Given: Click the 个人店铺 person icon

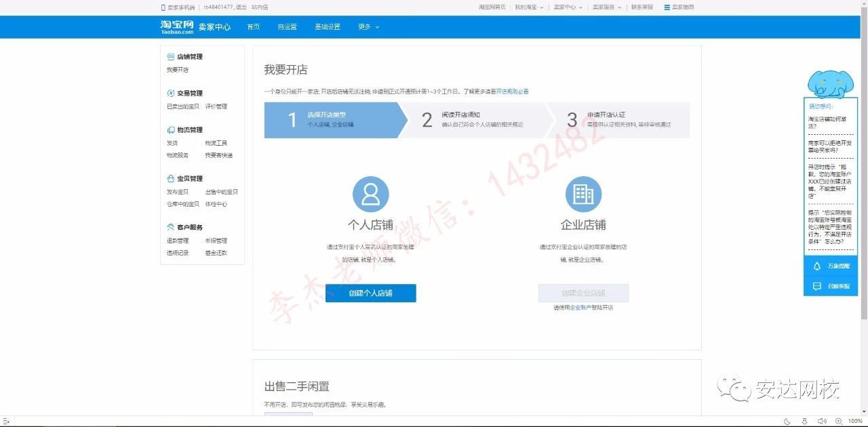Looking at the screenshot, I should pyautogui.click(x=371, y=194).
